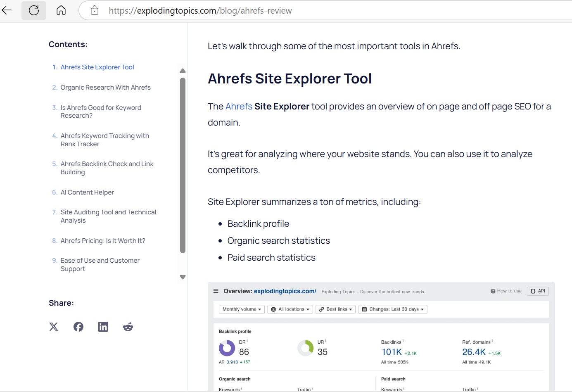Go to AI Content Helper section
This screenshot has width=572, height=392.
tap(87, 192)
